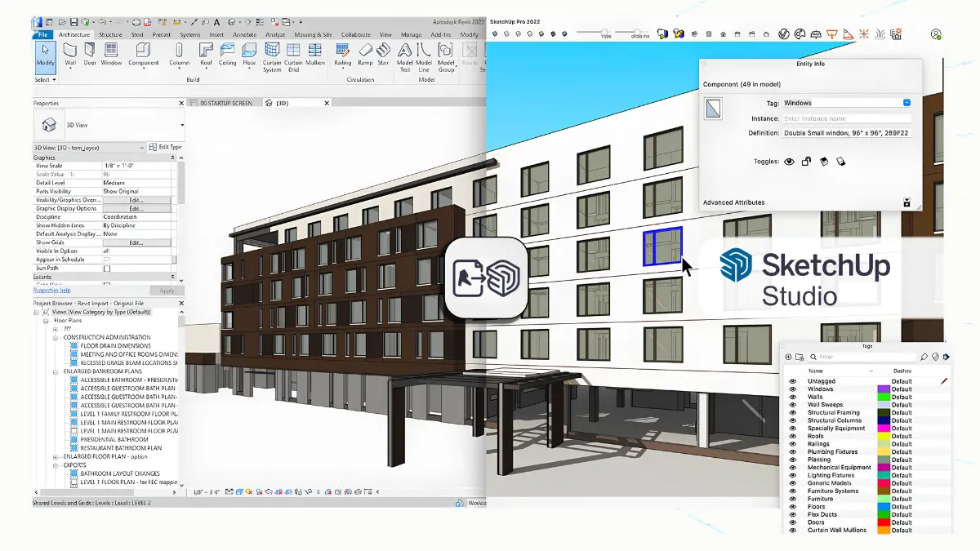This screenshot has width=980, height=551.
Task: Click the component thumbnail in Entity Info
Action: 714,109
